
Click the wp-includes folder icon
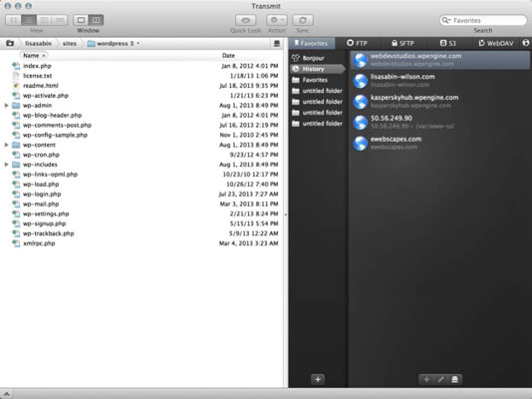point(16,165)
